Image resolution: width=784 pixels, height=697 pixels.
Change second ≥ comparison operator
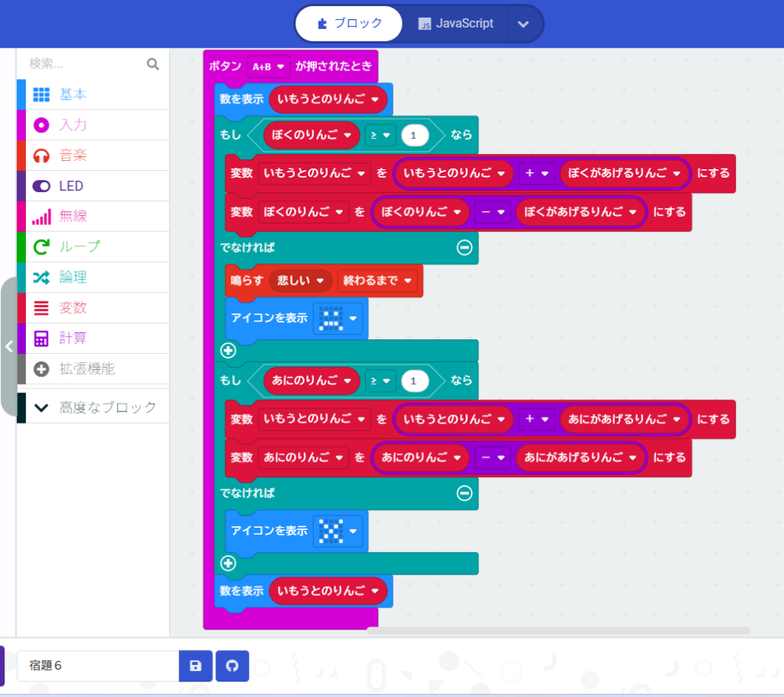pos(380,381)
